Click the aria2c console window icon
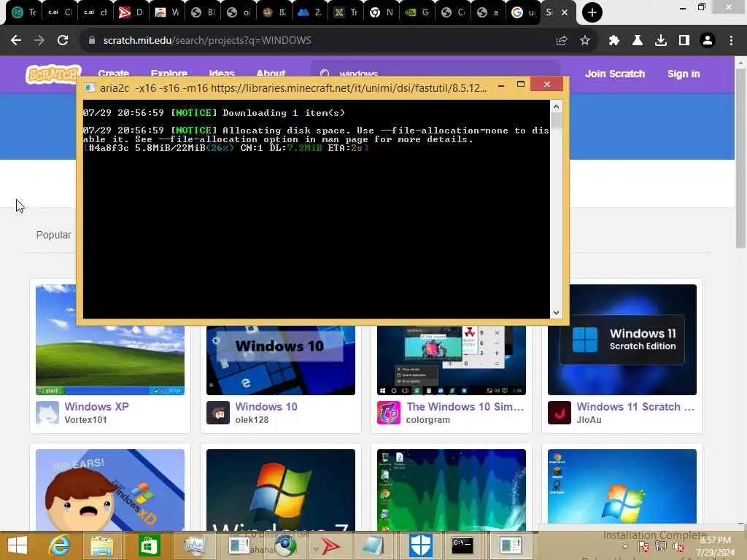Screen dimensions: 747x560 (90, 87)
